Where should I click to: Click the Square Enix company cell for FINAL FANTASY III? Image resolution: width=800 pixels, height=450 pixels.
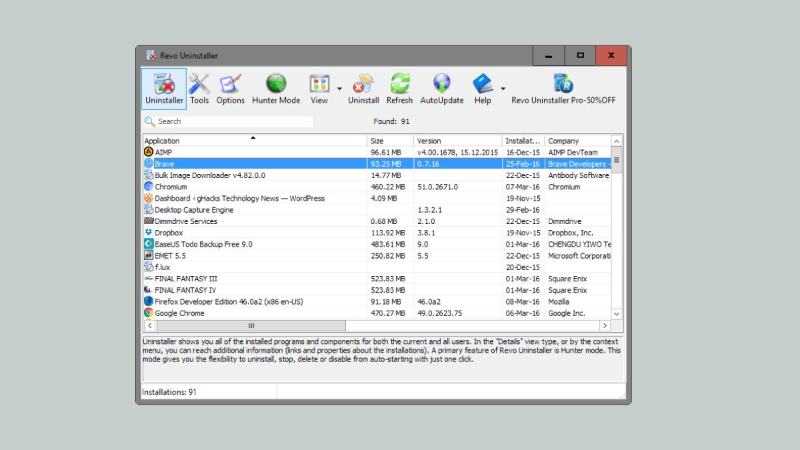point(567,279)
